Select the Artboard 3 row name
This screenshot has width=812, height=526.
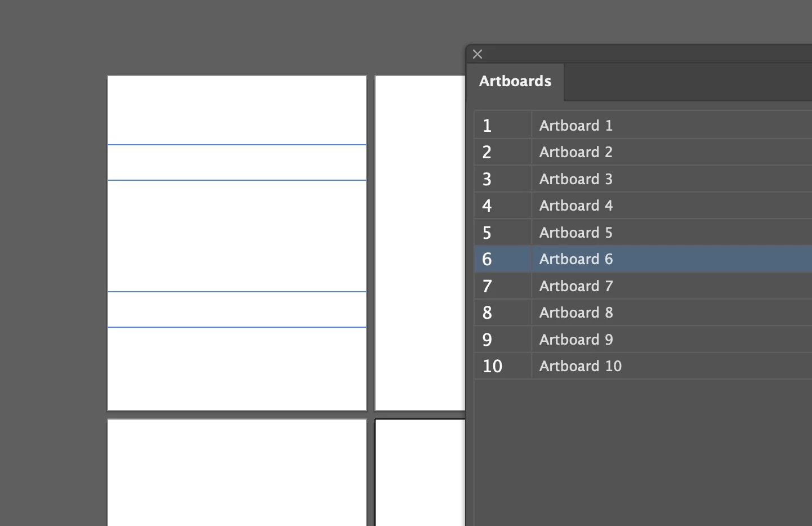[x=575, y=179]
